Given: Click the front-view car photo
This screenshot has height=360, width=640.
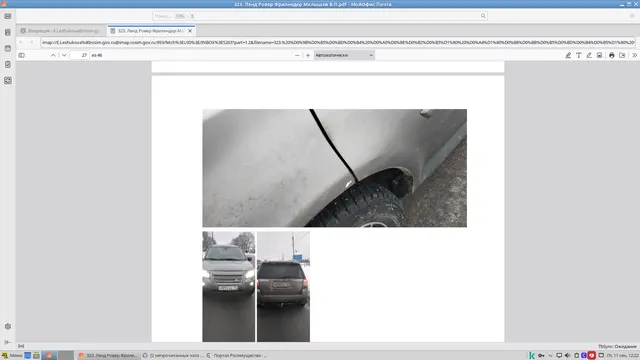Looking at the screenshot, I should coord(229,287).
